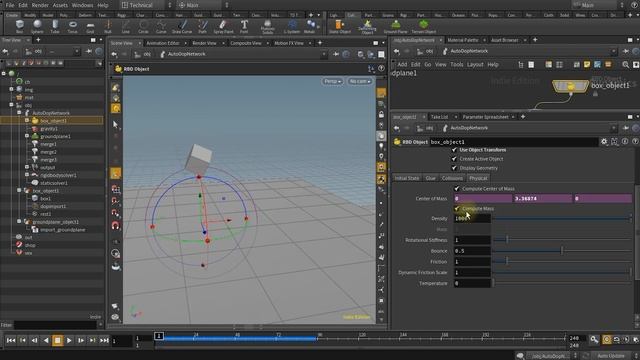Toggle Create Active Object checkbox

coord(454,159)
